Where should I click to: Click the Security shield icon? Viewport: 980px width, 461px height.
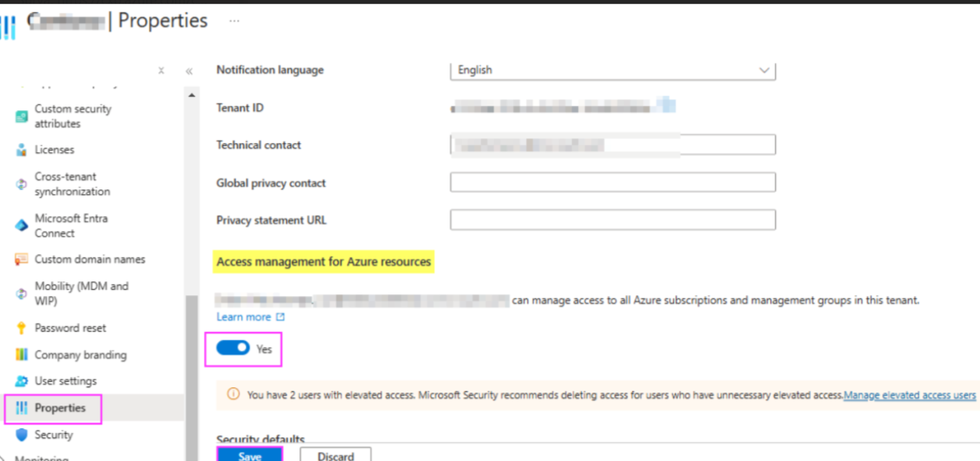(21, 435)
